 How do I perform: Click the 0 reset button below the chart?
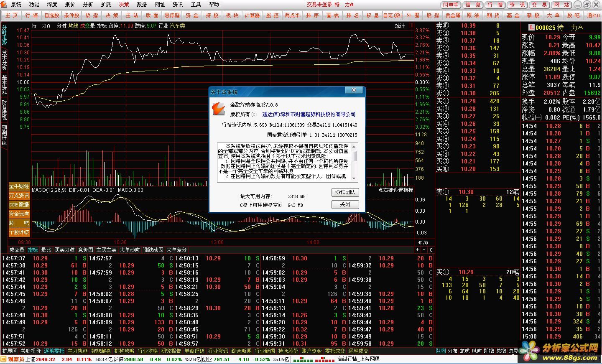431,249
